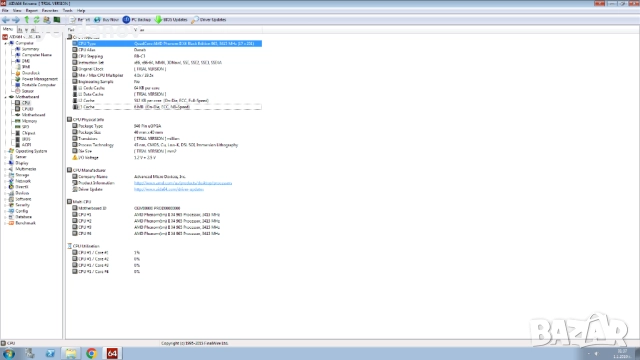This screenshot has width=640, height=360.
Task: Open the Product Information AMD link
Action: click(183, 183)
